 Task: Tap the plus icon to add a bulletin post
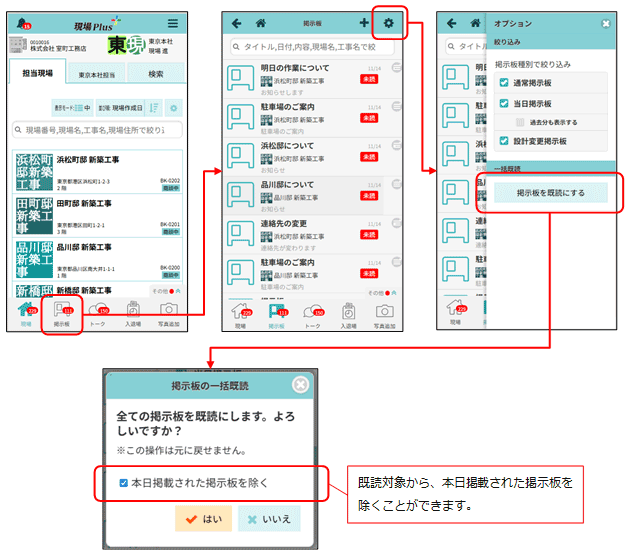pos(363,23)
